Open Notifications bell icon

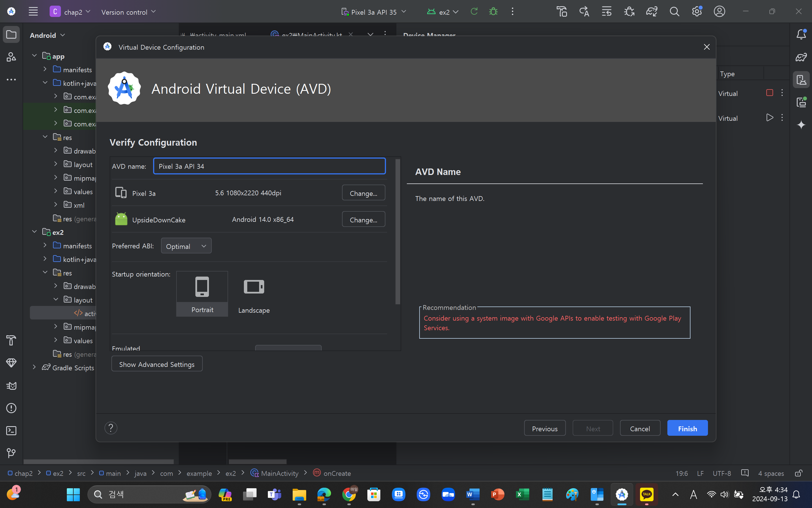[x=801, y=34]
